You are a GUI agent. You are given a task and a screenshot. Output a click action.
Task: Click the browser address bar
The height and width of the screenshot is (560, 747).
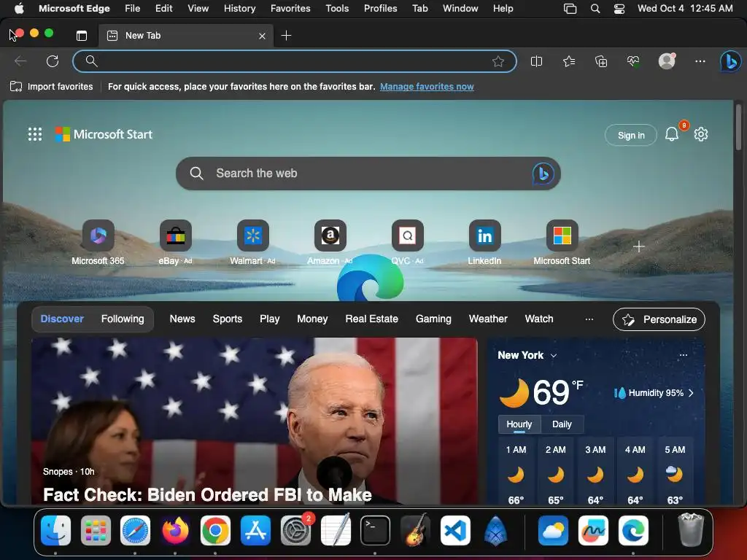[295, 61]
